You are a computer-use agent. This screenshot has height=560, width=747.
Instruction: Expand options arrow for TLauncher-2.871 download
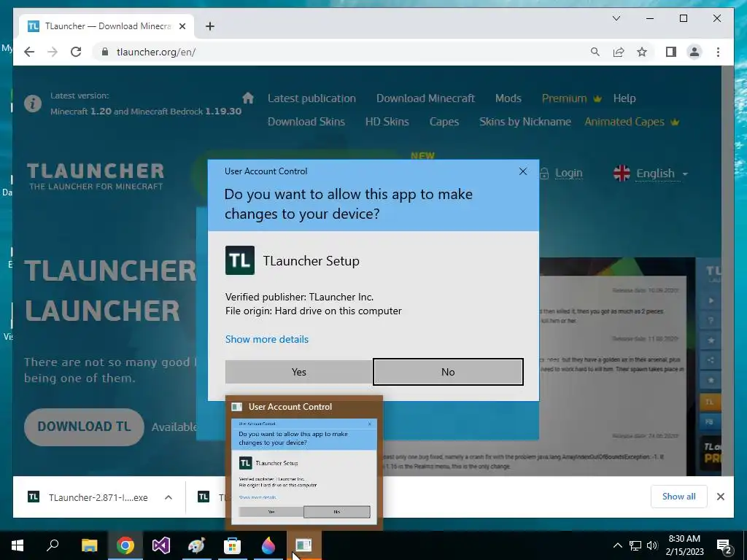(x=169, y=497)
